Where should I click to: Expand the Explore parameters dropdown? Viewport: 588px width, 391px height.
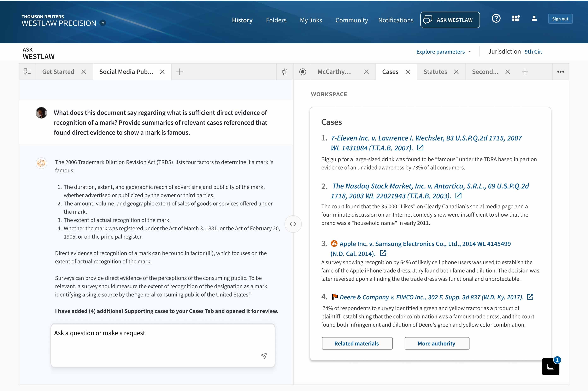[443, 52]
